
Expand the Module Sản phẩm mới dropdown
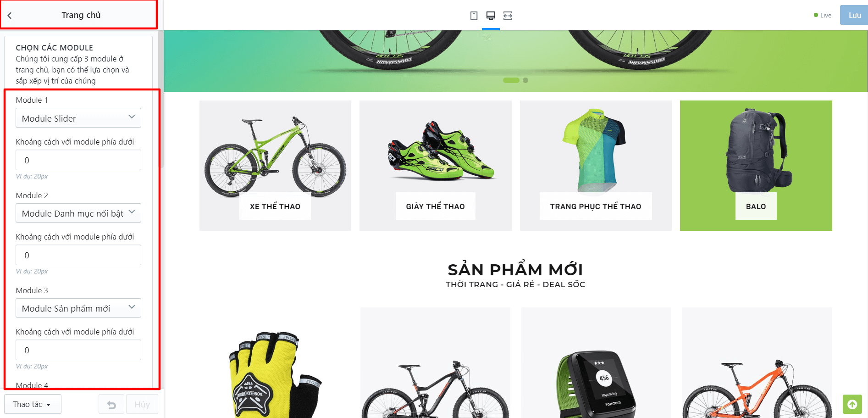[x=78, y=308]
